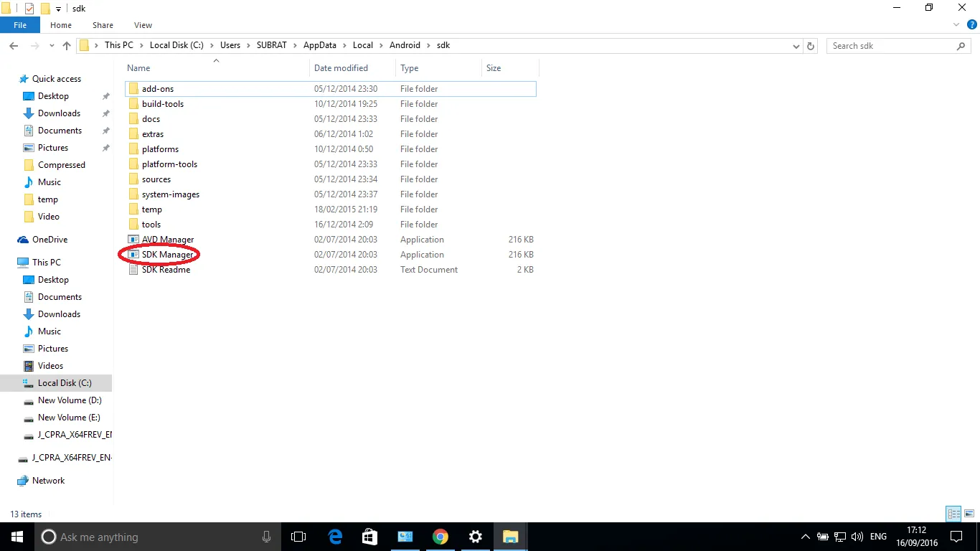Select Local Disk (C:) in the navigation pane
The height and width of the screenshot is (551, 980).
point(56,383)
